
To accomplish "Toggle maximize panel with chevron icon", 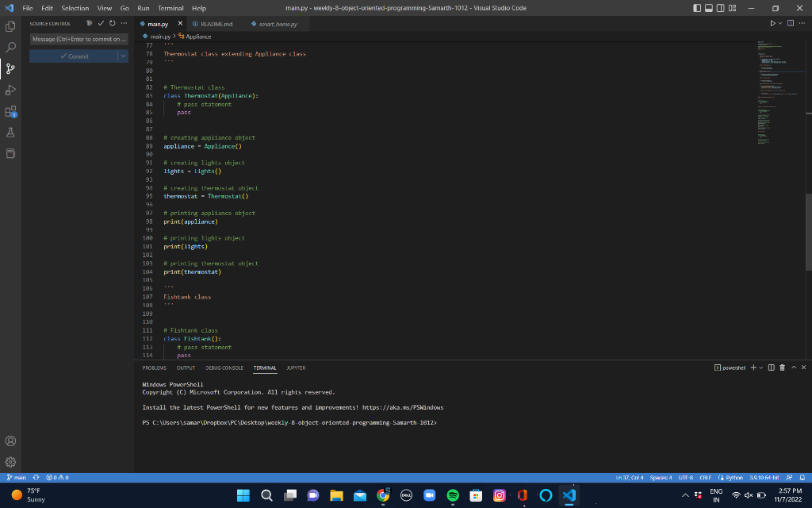I will click(x=794, y=368).
